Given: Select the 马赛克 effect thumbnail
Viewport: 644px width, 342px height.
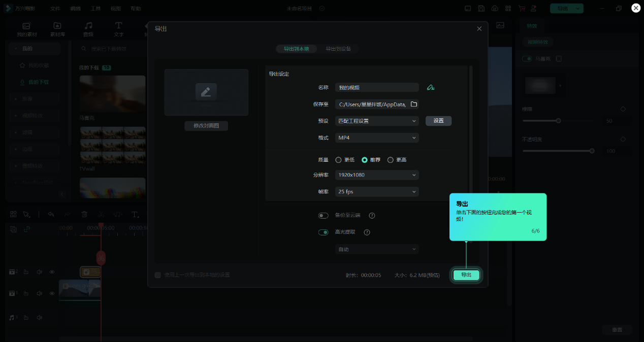Looking at the screenshot, I should click(x=112, y=94).
